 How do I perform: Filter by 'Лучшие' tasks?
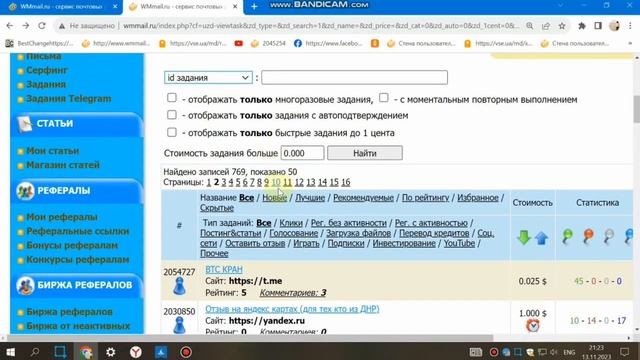[x=310, y=198]
